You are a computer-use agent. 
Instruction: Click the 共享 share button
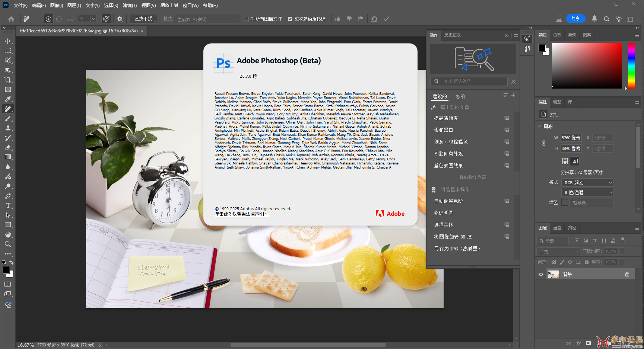[576, 19]
